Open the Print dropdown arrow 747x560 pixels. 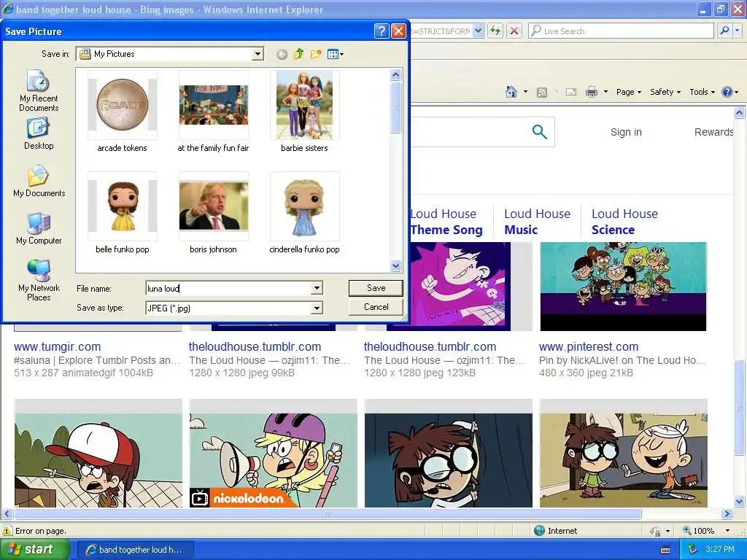pyautogui.click(x=605, y=92)
